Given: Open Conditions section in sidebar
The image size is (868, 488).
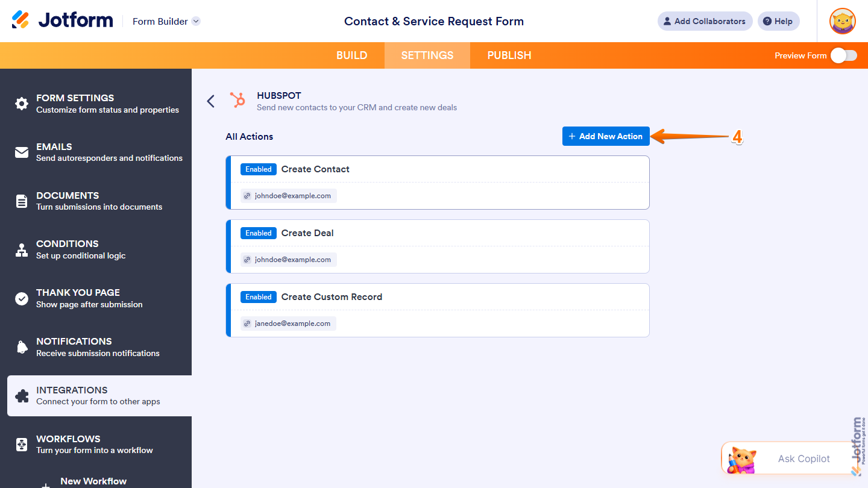Looking at the screenshot, I should click(x=96, y=249).
